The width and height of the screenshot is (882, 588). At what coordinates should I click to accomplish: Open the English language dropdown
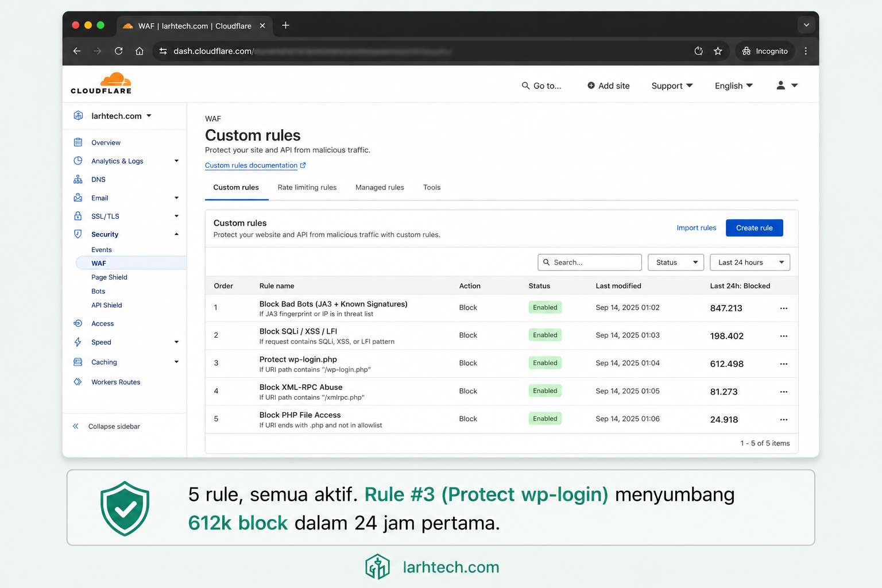[734, 86]
